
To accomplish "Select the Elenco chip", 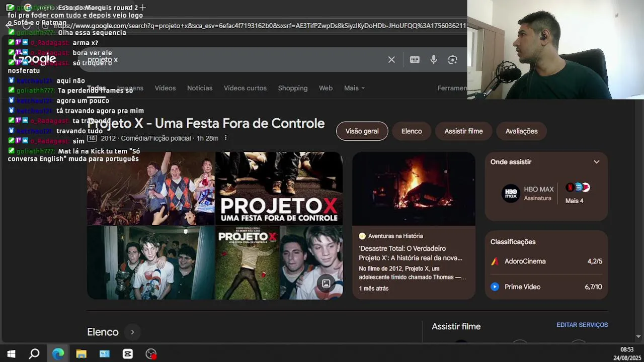I will pyautogui.click(x=412, y=131).
